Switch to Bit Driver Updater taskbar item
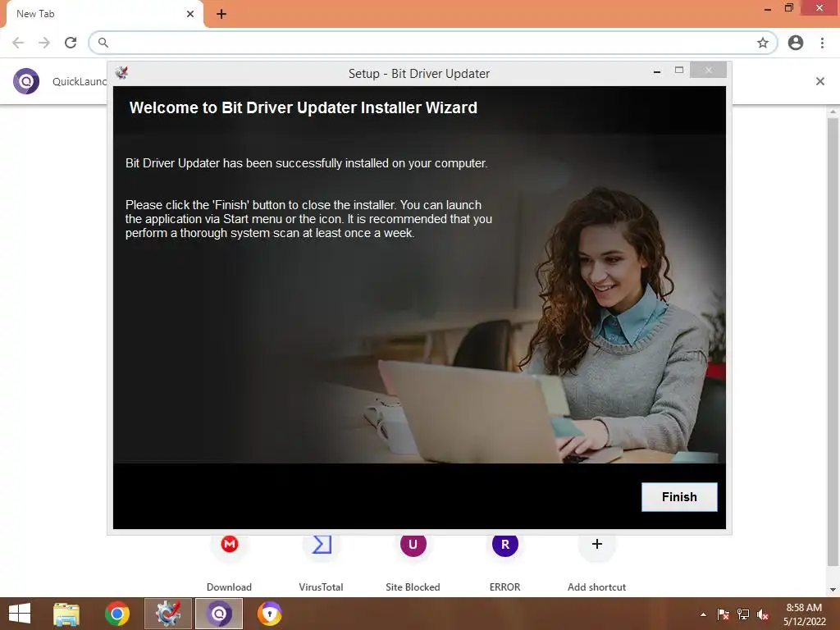Screen dimensions: 840x630 (168, 614)
